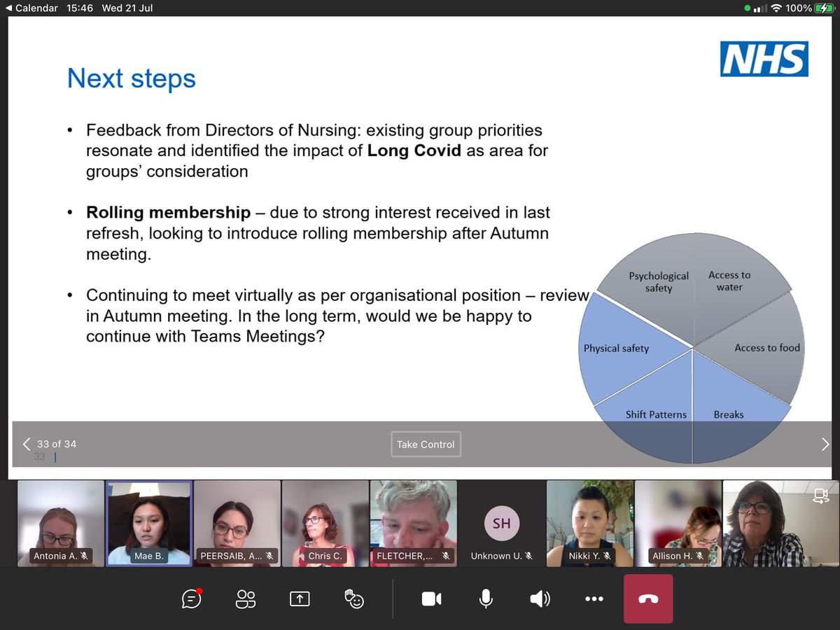This screenshot has height=630, width=840.
Task: Advance to the next slide with the chevron
Action: click(825, 443)
